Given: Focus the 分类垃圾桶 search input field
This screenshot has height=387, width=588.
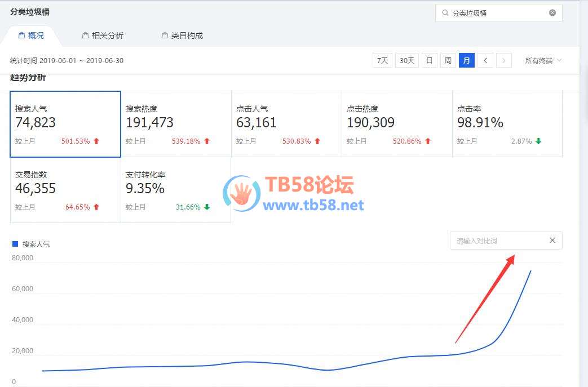Looking at the screenshot, I should point(499,13).
